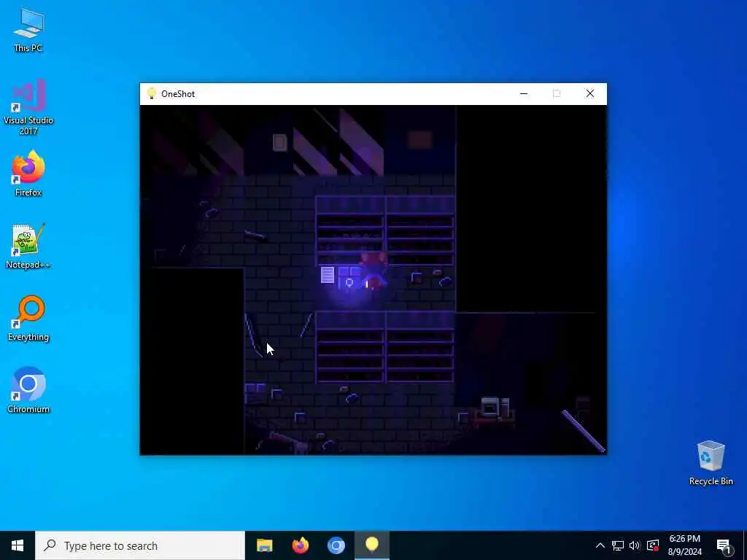
Task: Open Chromium from the taskbar
Action: point(336,545)
